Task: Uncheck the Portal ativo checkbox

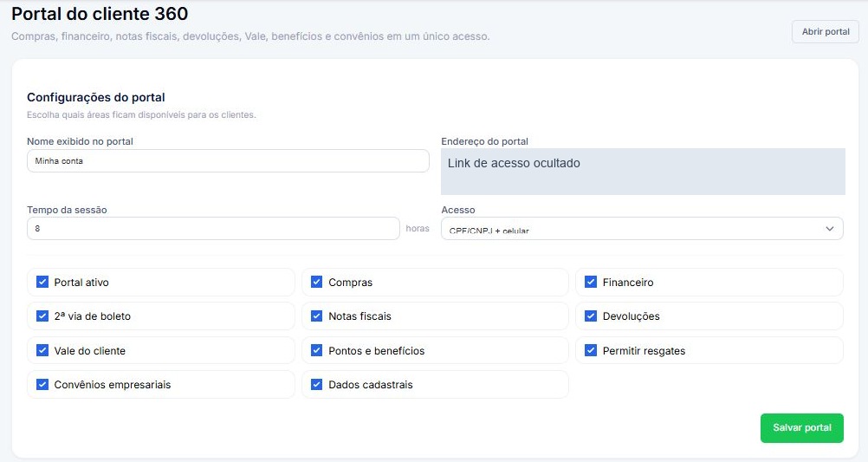Action: click(x=42, y=282)
